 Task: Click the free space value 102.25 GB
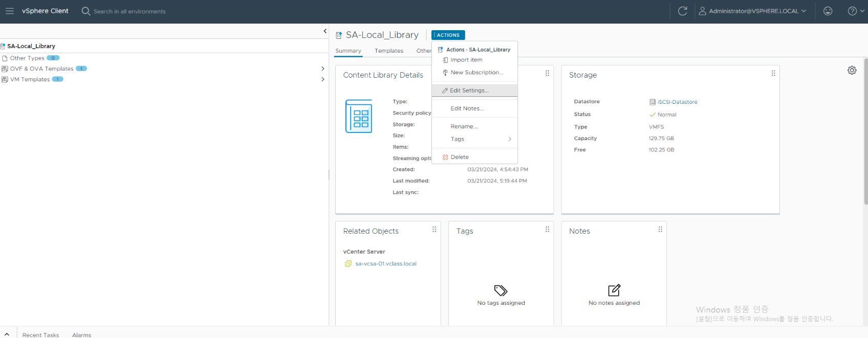pos(661,150)
